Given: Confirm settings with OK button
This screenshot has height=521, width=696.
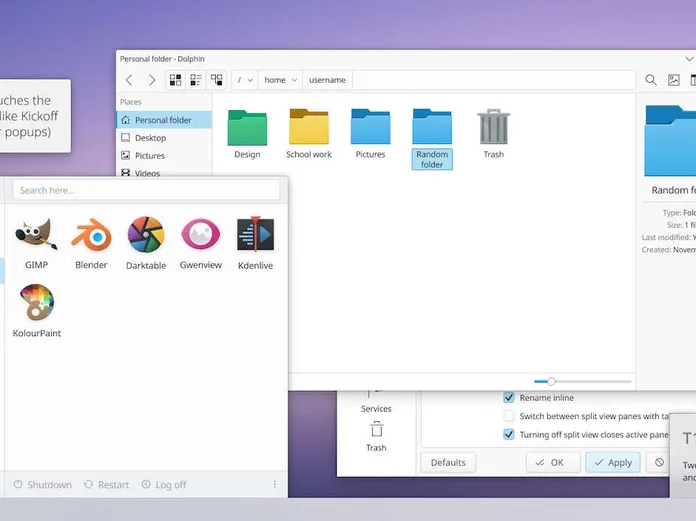Looking at the screenshot, I should [x=553, y=462].
